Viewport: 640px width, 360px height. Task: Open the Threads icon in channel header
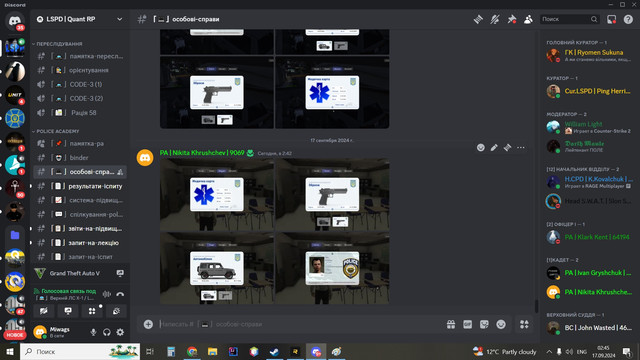coord(478,19)
